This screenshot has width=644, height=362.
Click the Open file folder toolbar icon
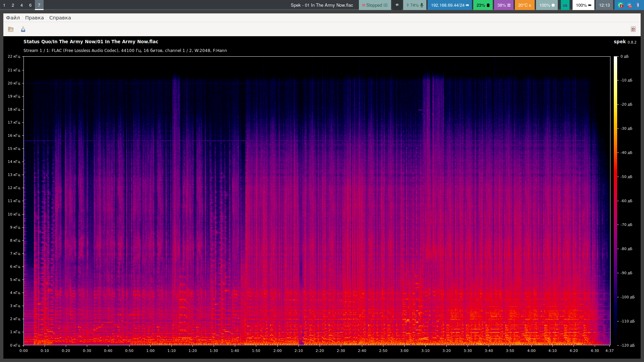(x=11, y=29)
